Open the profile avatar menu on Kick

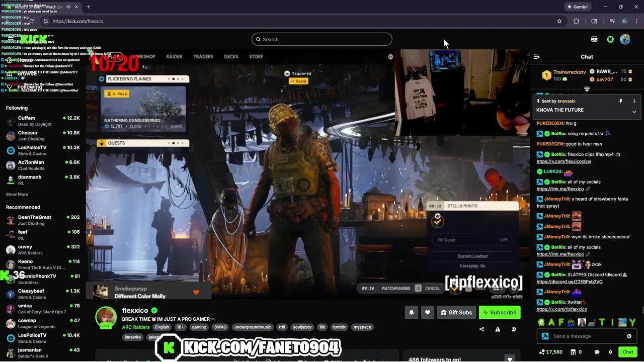pyautogui.click(x=625, y=39)
